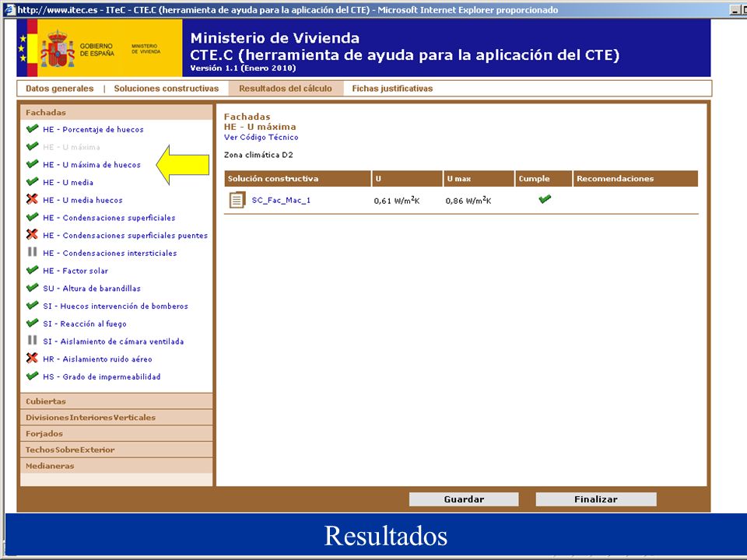This screenshot has width=747, height=560.
Task: Click the U max column header
Action: tap(479, 179)
